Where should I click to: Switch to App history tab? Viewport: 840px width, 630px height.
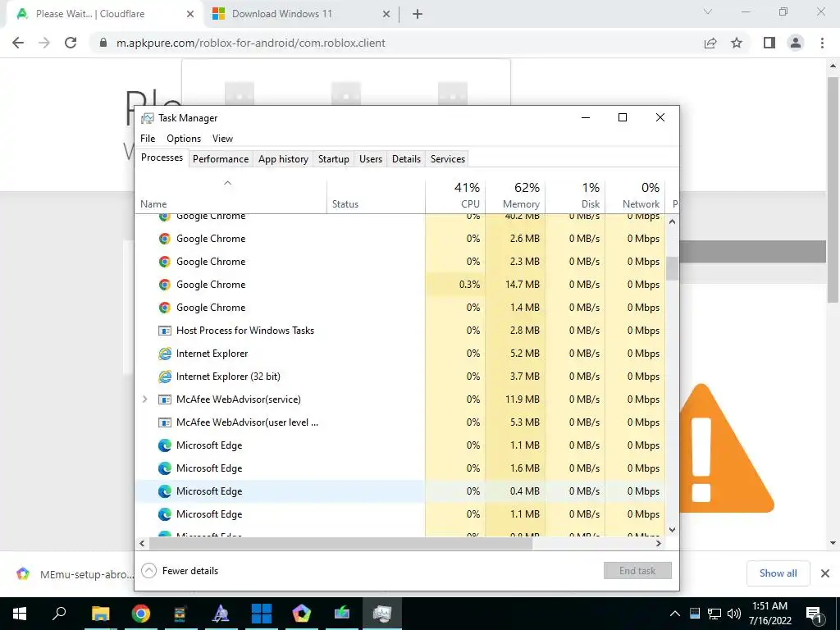click(283, 159)
